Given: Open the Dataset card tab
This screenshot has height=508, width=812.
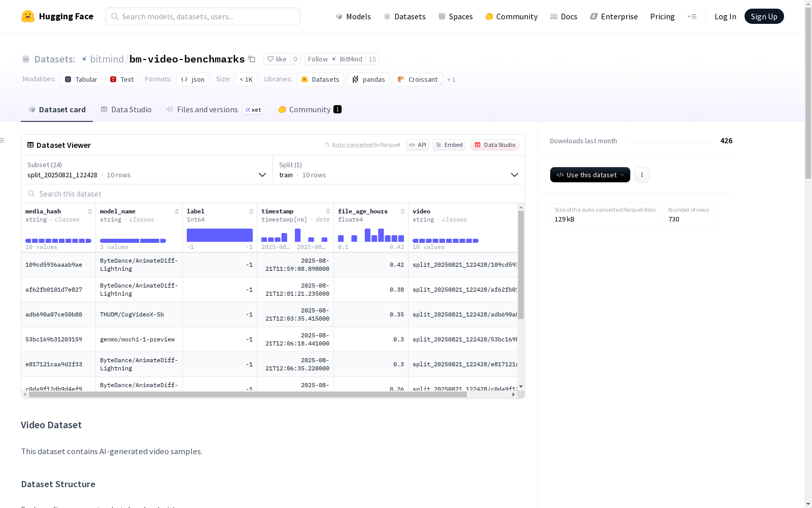Looking at the screenshot, I should [x=57, y=109].
